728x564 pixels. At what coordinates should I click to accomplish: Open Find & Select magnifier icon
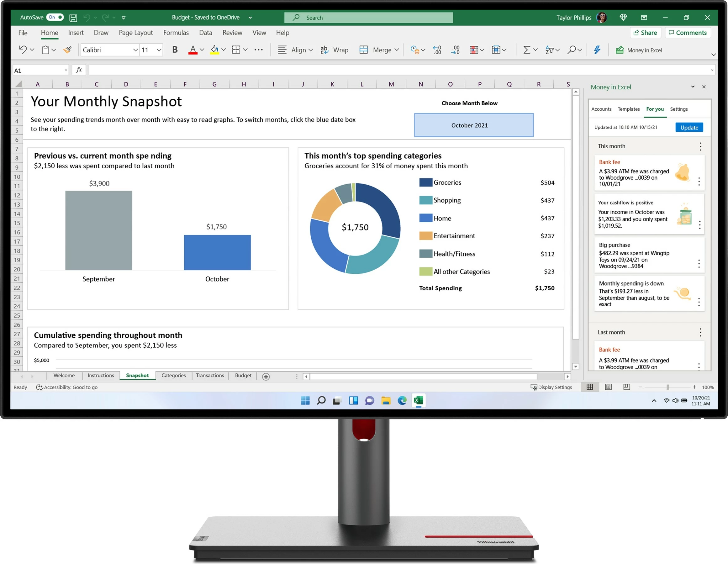(x=572, y=50)
